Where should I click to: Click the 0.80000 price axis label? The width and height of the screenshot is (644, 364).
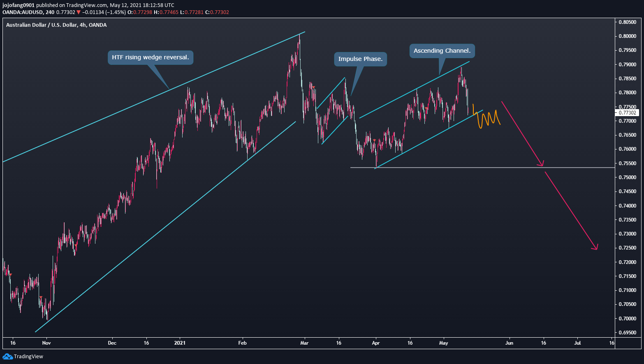pos(628,36)
